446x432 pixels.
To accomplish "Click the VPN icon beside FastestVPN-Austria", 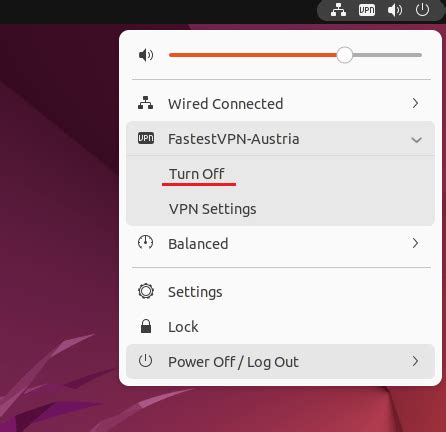I will pos(146,138).
